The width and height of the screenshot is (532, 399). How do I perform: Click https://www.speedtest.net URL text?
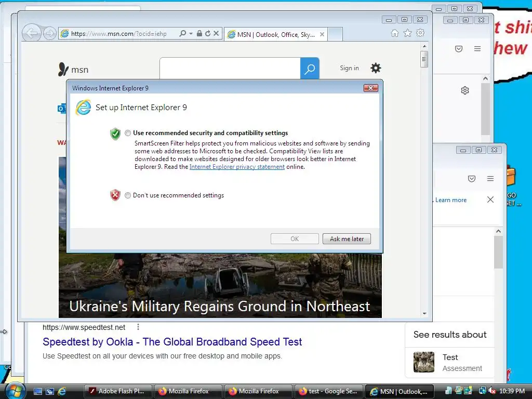(x=84, y=327)
